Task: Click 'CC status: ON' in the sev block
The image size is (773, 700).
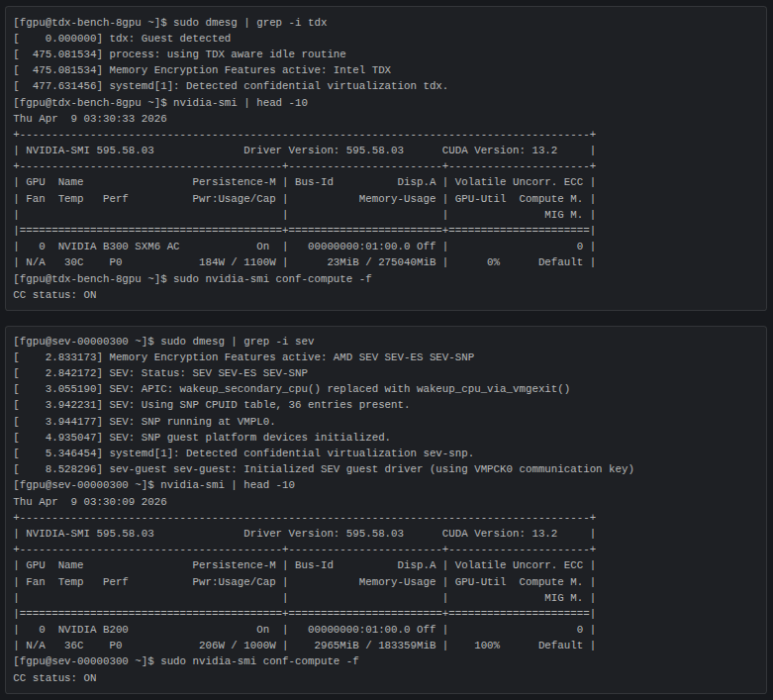Action: (x=54, y=678)
